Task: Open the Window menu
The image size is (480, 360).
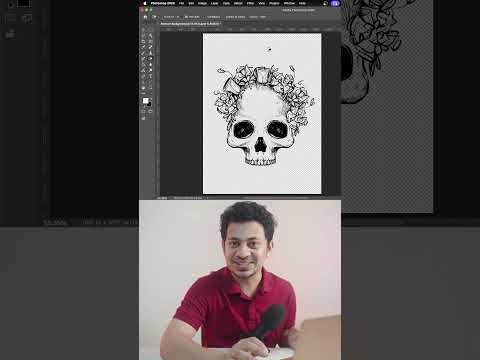Action: [289, 3]
